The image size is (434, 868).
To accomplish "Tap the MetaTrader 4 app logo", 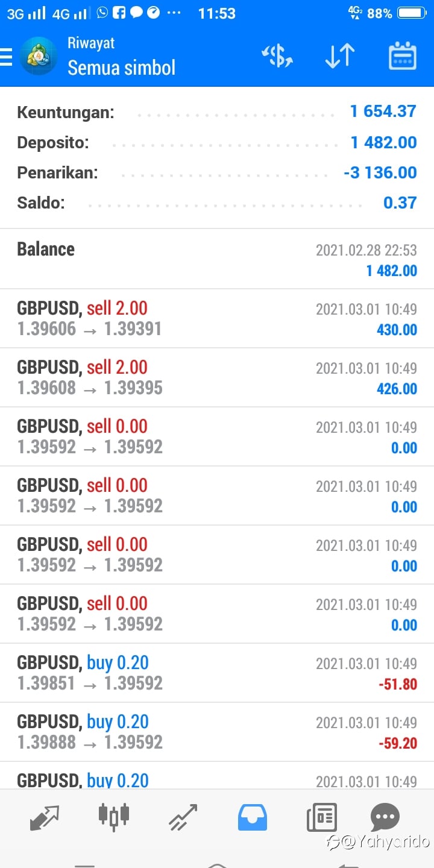I will tap(39, 57).
